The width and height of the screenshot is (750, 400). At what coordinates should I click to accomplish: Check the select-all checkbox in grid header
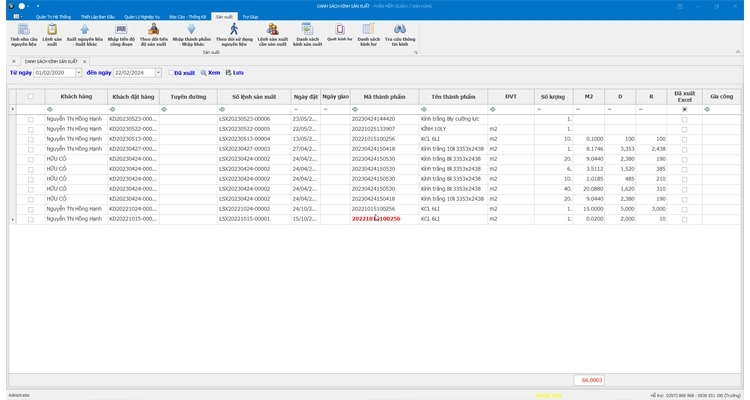tap(31, 97)
